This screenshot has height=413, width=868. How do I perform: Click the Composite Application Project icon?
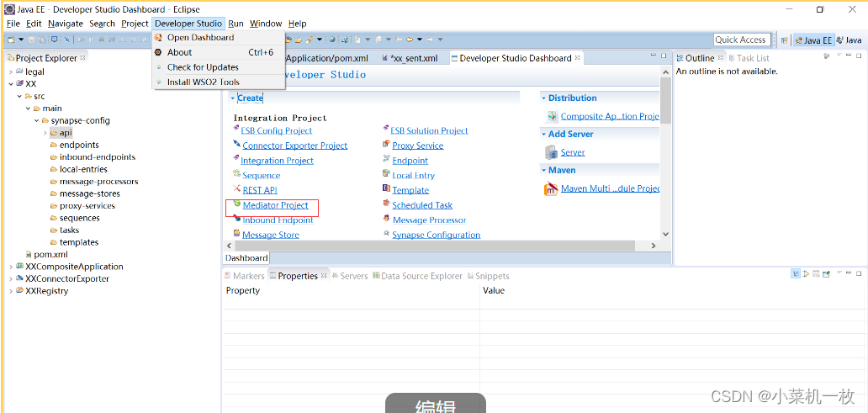[x=552, y=116]
